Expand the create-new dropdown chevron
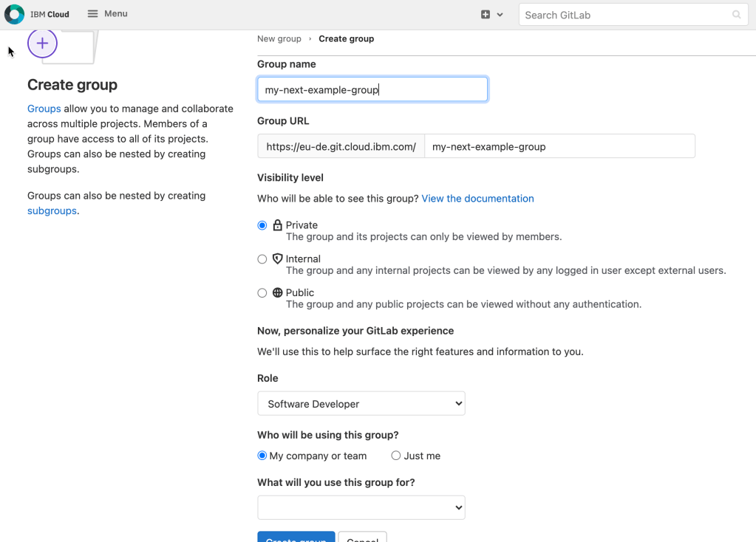The height and width of the screenshot is (542, 756). coord(500,15)
